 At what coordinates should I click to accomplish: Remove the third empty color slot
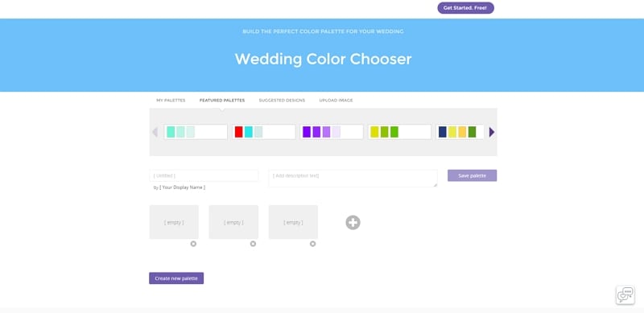(312, 244)
